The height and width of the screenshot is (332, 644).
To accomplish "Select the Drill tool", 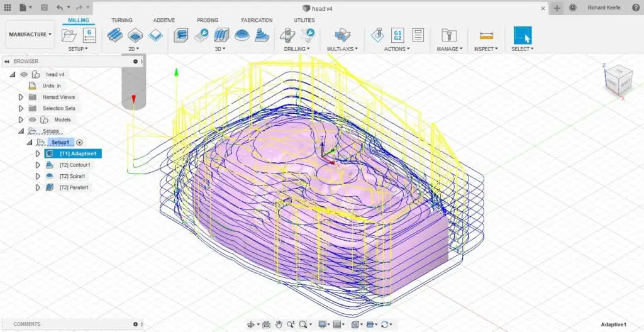I will (287, 35).
